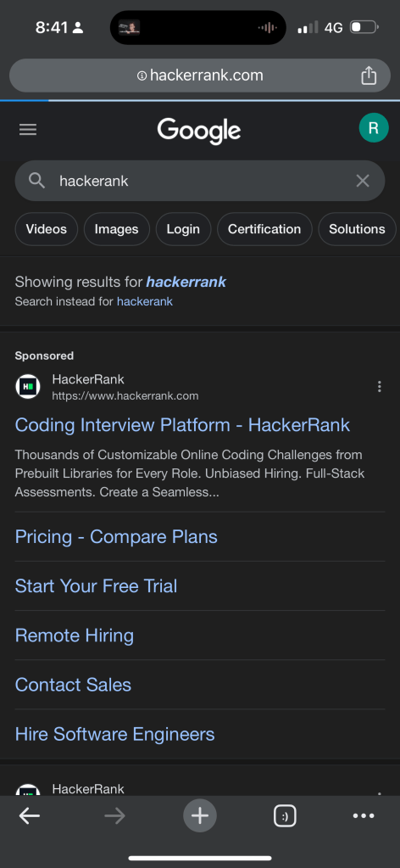Open Coding Interview Platform - HackerRank link

tap(182, 424)
